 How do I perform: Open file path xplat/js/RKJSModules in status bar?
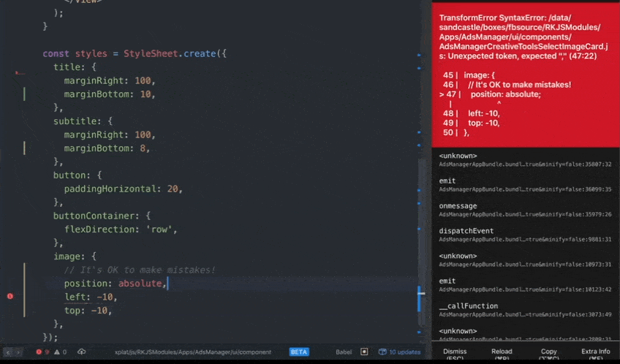[192, 352]
